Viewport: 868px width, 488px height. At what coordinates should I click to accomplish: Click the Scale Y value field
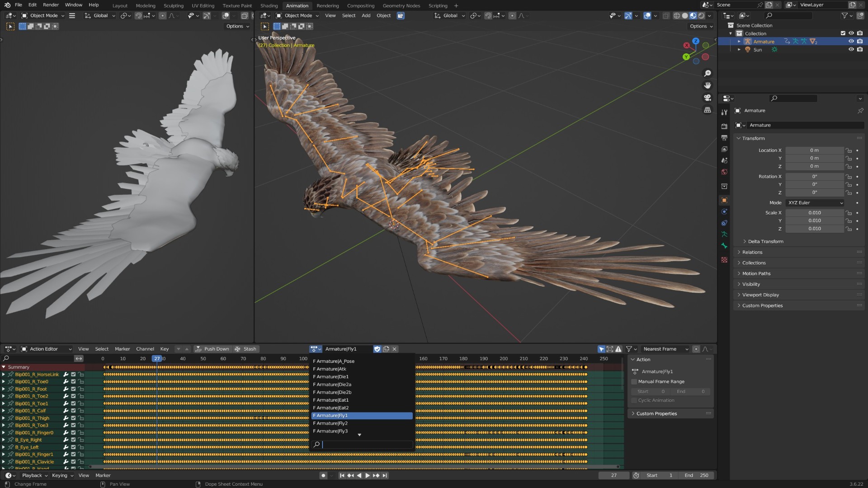click(x=815, y=221)
